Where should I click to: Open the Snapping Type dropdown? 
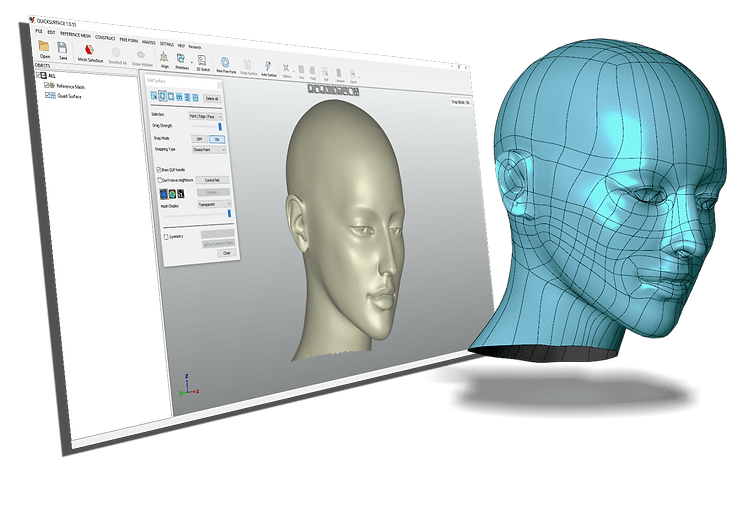[209, 150]
